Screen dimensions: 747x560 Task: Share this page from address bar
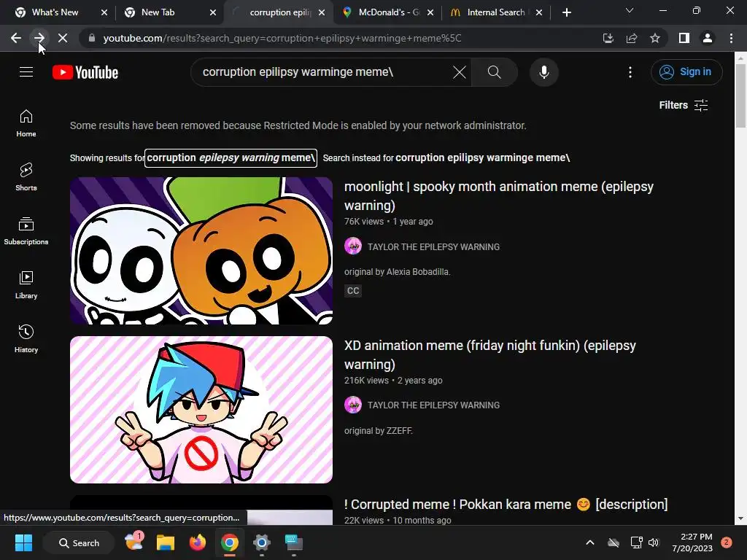[x=632, y=38]
